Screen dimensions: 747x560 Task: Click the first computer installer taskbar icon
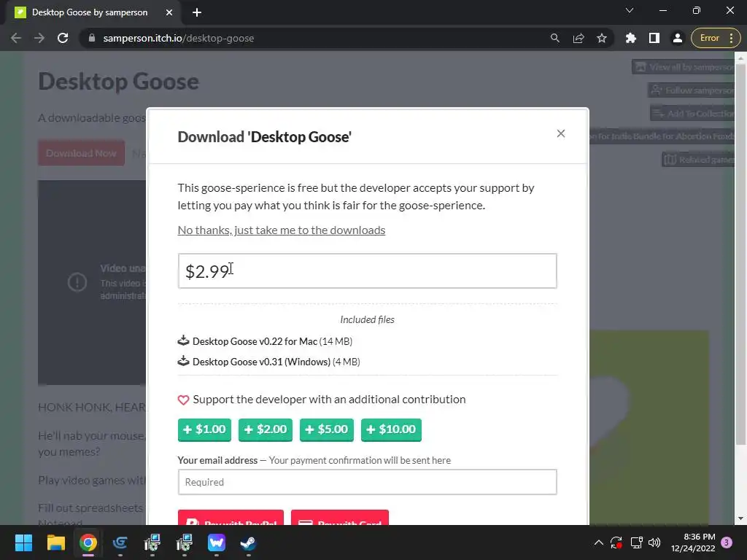click(x=152, y=542)
